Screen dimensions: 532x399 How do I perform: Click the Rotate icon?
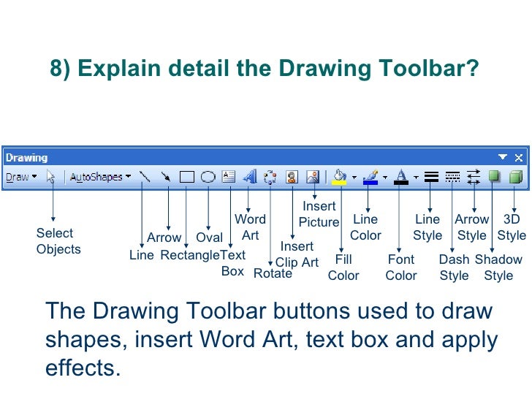point(270,177)
